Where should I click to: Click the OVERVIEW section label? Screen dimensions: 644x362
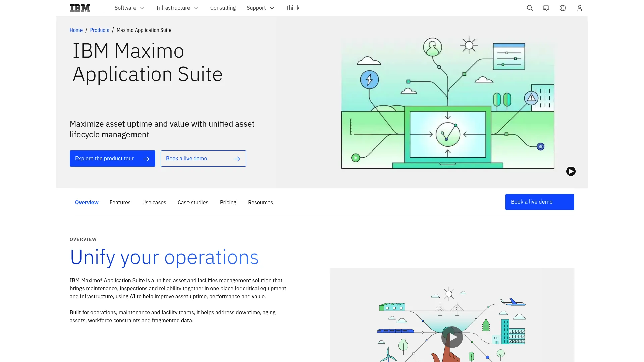83,239
